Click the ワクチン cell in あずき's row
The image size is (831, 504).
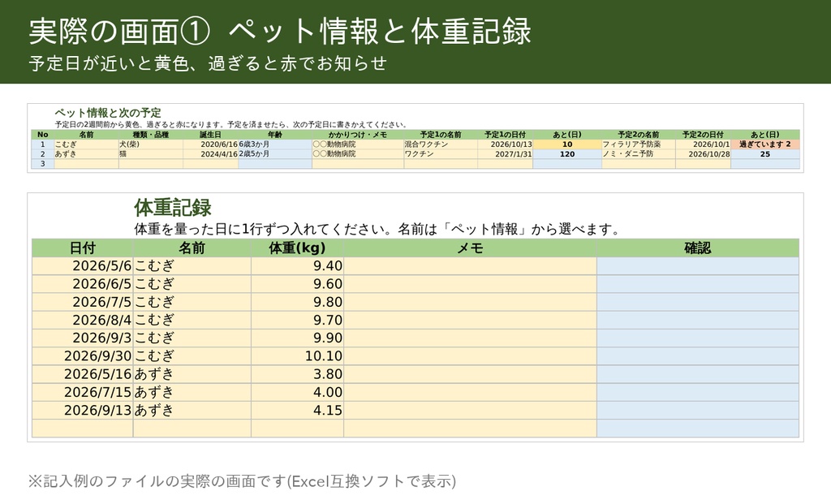click(x=441, y=154)
